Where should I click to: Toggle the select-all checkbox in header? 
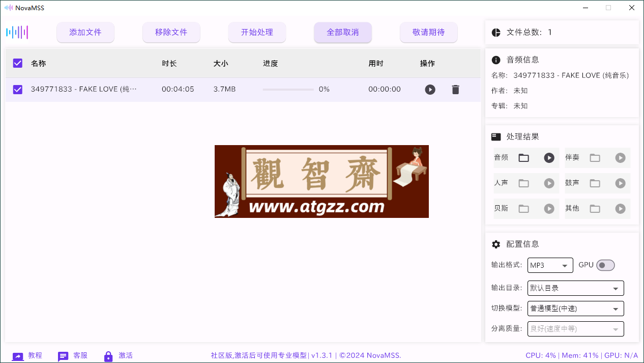18,63
